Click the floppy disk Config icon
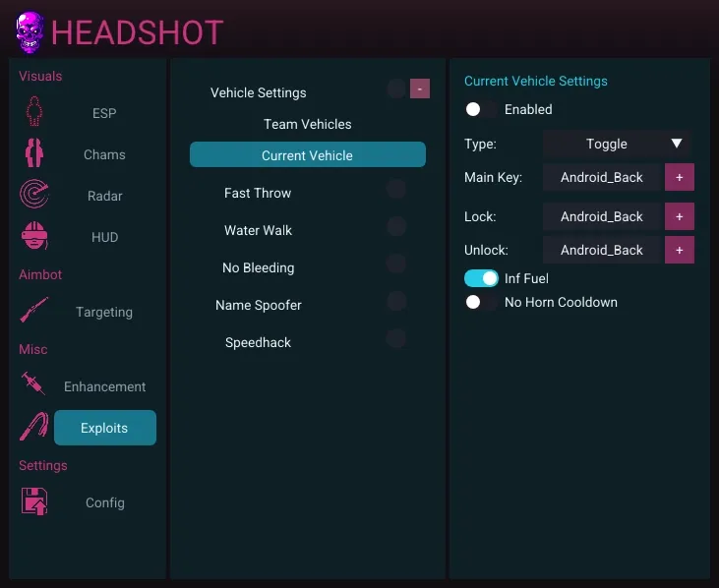 (34, 501)
